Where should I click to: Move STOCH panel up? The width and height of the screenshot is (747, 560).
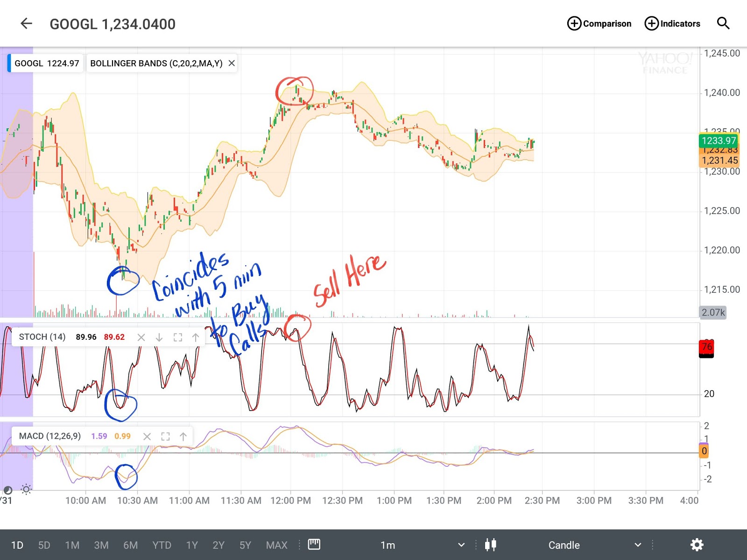pyautogui.click(x=196, y=337)
